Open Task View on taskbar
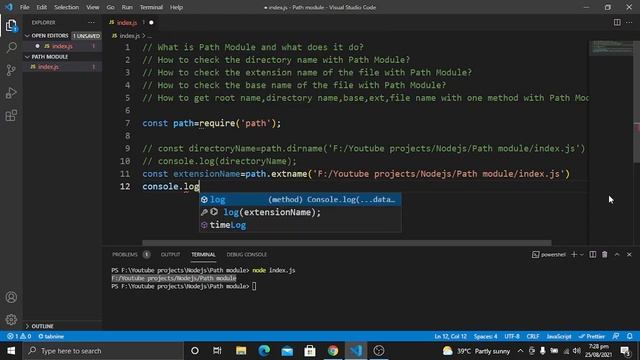 pos(217,351)
